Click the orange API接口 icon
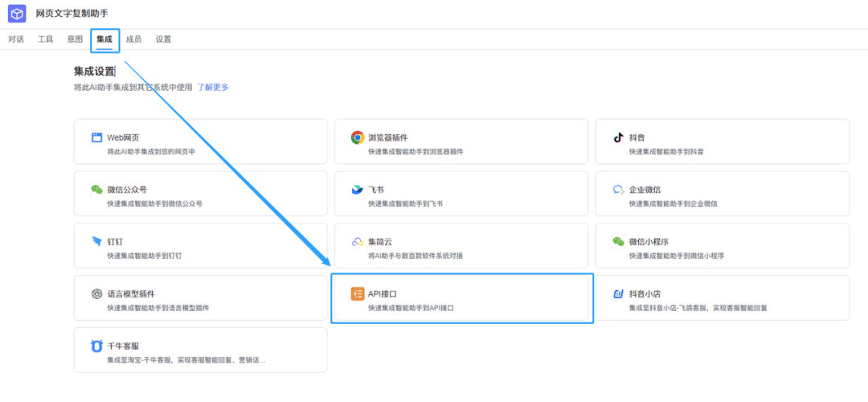 [x=358, y=294]
